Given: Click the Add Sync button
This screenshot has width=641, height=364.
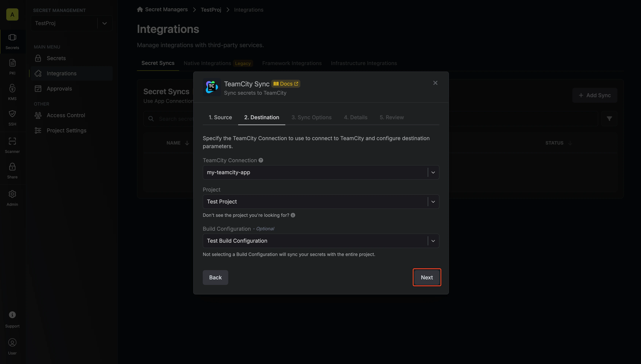Looking at the screenshot, I should [x=595, y=95].
